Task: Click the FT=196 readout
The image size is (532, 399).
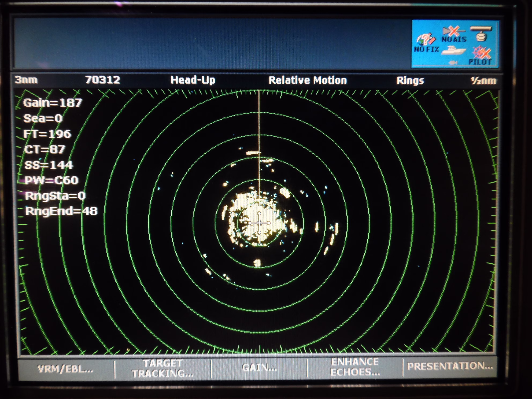Action: click(47, 134)
